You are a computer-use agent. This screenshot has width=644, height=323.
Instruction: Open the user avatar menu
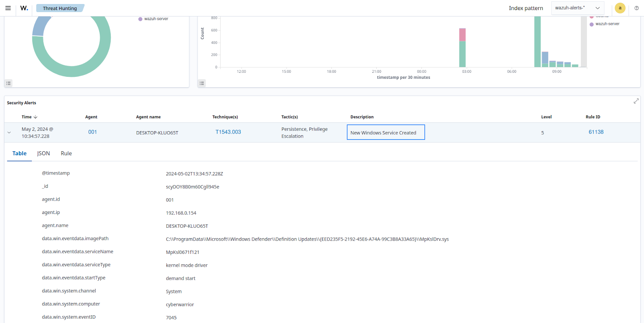pyautogui.click(x=620, y=8)
